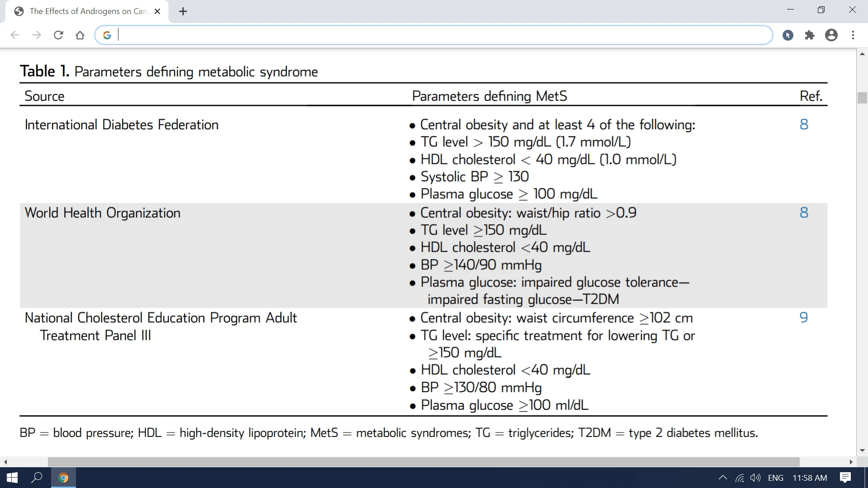The image size is (868, 488).
Task: Select the Effects of Androgens tab
Action: (x=87, y=12)
